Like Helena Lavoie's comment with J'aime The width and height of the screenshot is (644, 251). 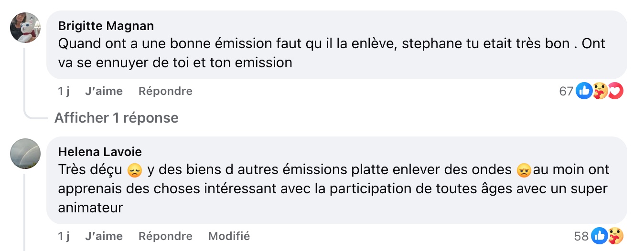(104, 236)
